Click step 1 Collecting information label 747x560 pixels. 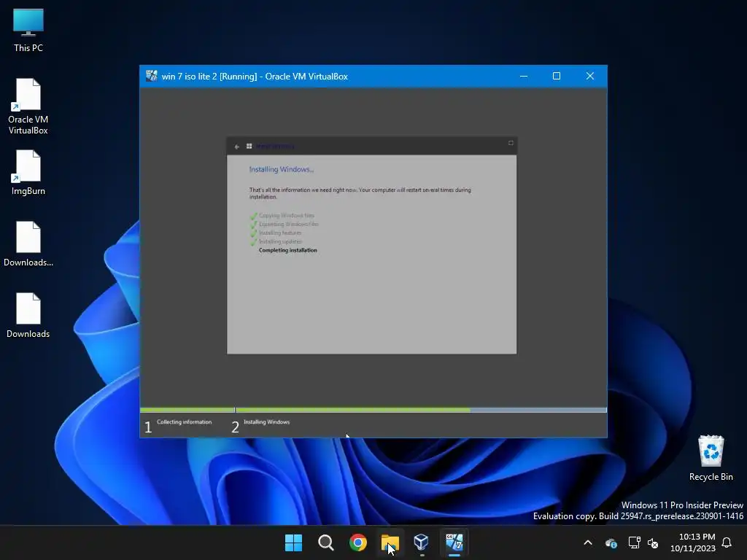[185, 422]
